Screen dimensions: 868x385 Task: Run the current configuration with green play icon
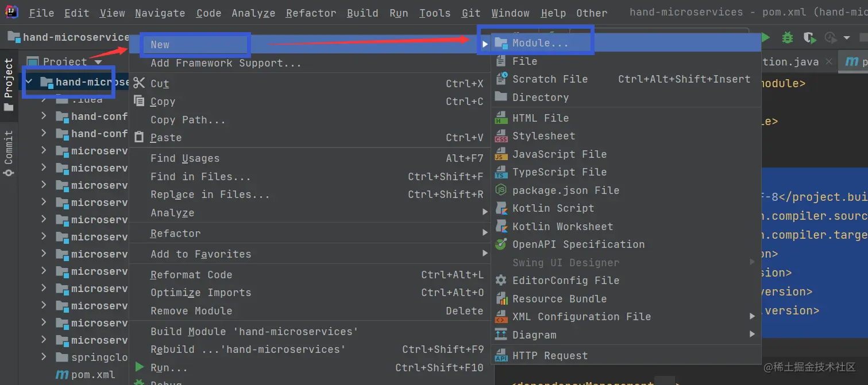[x=765, y=38]
